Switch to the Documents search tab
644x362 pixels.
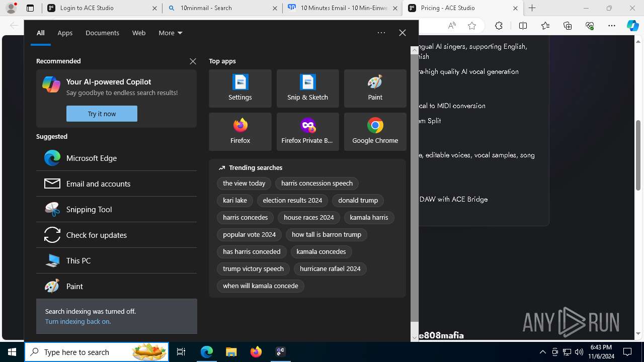(x=102, y=33)
